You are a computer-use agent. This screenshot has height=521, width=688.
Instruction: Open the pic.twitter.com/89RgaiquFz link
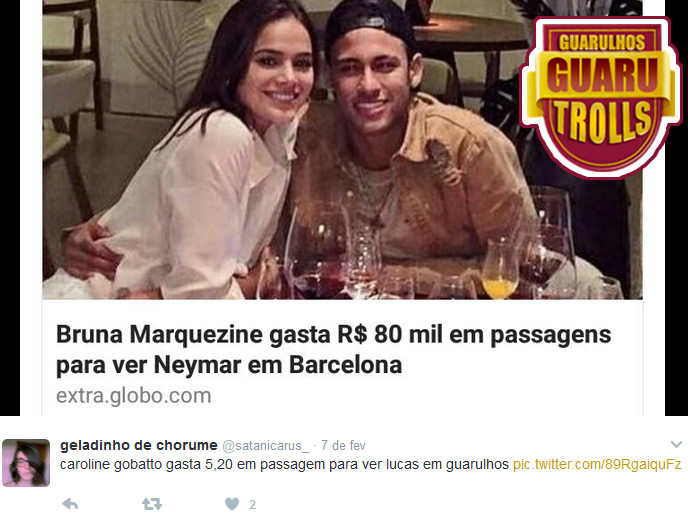[597, 464]
